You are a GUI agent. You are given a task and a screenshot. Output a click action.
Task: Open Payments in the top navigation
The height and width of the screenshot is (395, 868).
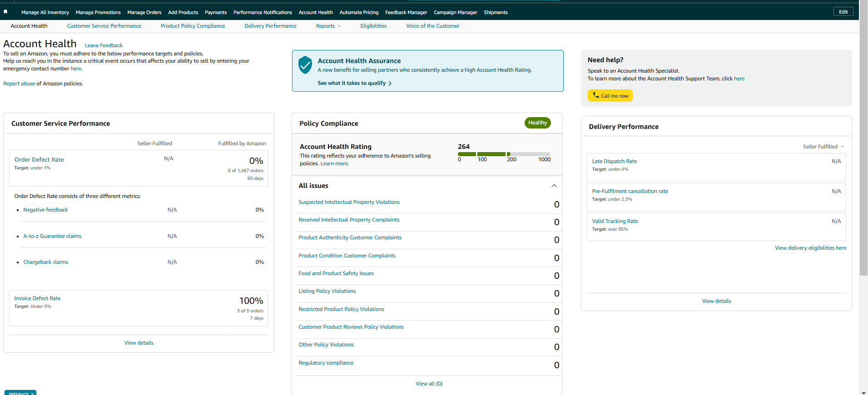tap(216, 12)
